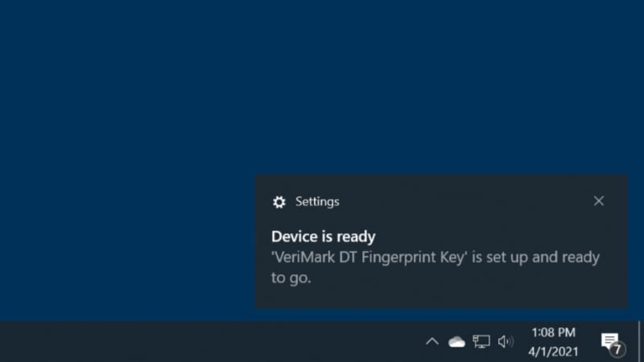
Task: Click the Show desktop strip at taskbar edge
Action: click(641, 341)
